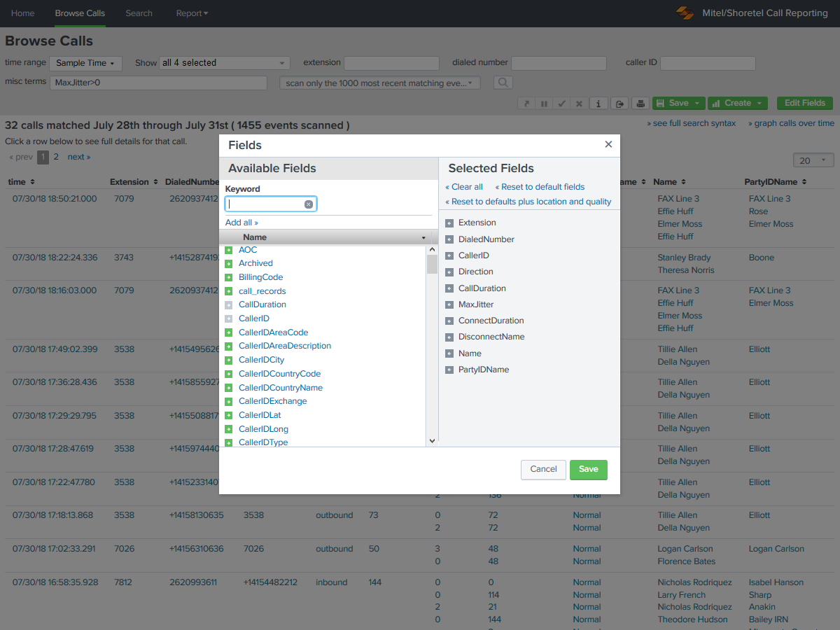Uncheck MaxJitter in Selected Fields
The width and height of the screenshot is (840, 630).
449,304
